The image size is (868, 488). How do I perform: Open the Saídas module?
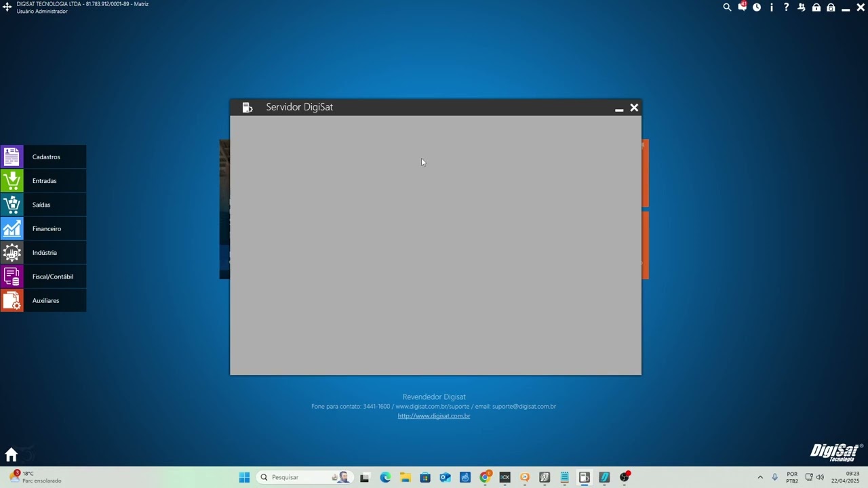(x=43, y=205)
